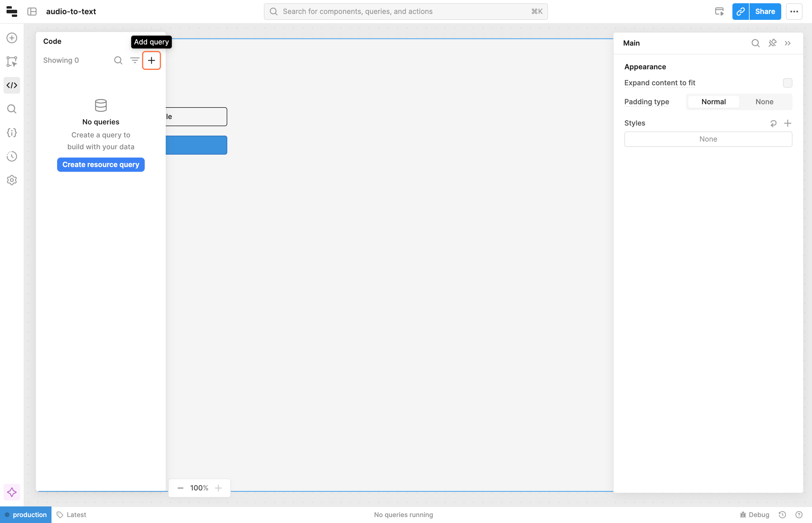Screen dimensions: 812x523
Task: Open the release history clock icon
Action: click(x=12, y=156)
